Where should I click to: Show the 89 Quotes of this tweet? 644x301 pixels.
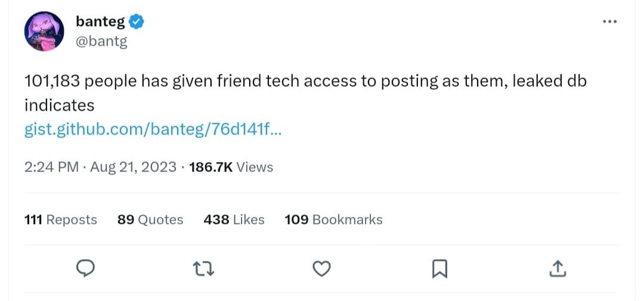150,220
